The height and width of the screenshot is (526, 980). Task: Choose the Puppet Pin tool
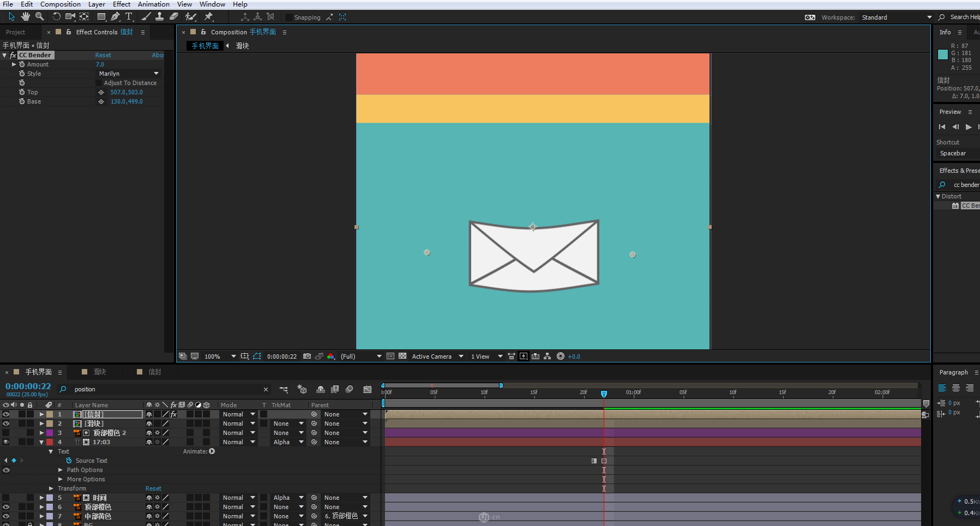point(208,17)
